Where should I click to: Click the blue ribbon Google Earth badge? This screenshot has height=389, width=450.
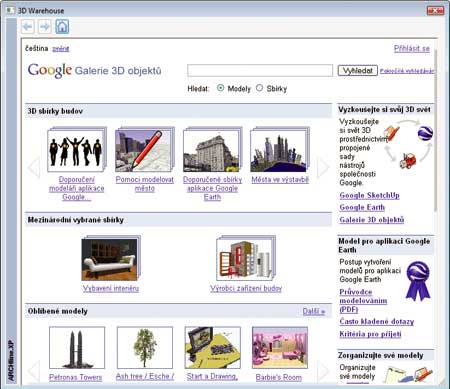418,281
